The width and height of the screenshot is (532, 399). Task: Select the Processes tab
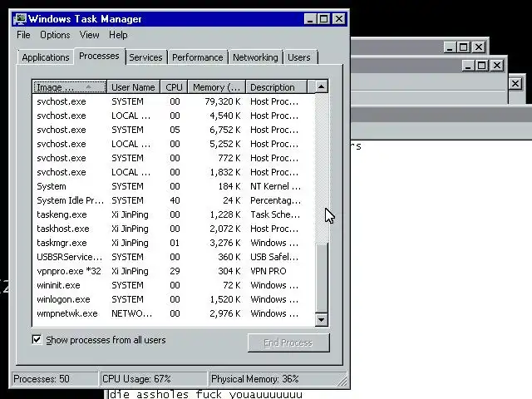(99, 56)
